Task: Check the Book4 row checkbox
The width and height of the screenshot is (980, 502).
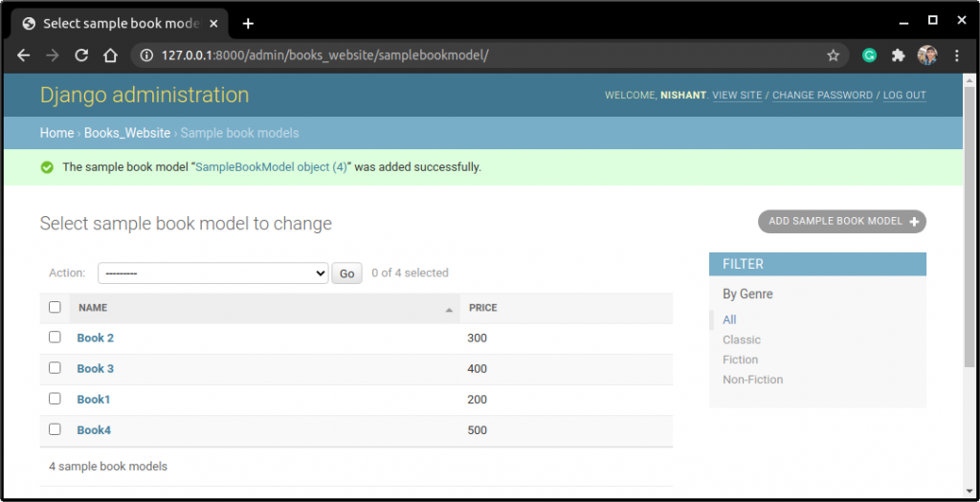Action: tap(55, 429)
